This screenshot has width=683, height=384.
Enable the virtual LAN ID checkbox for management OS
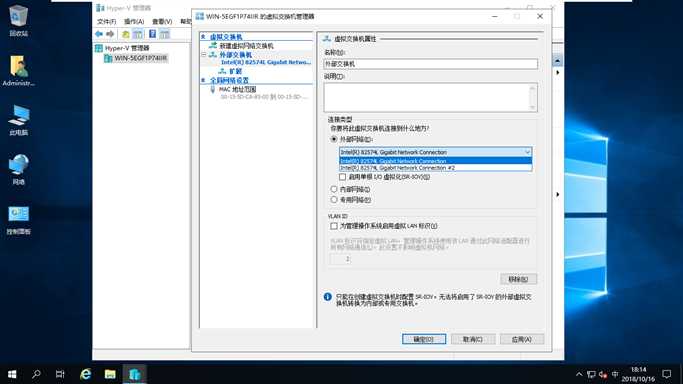pos(334,226)
